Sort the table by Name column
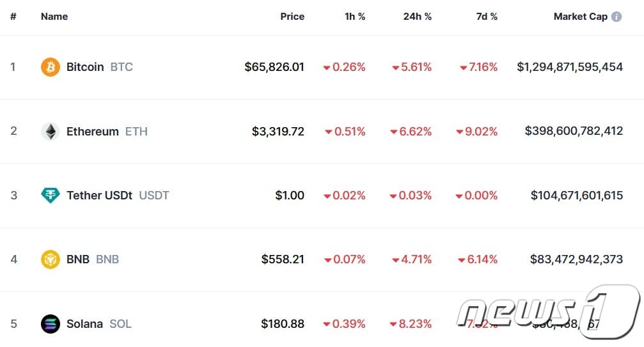Screen dimensions: 644x347 [54, 17]
